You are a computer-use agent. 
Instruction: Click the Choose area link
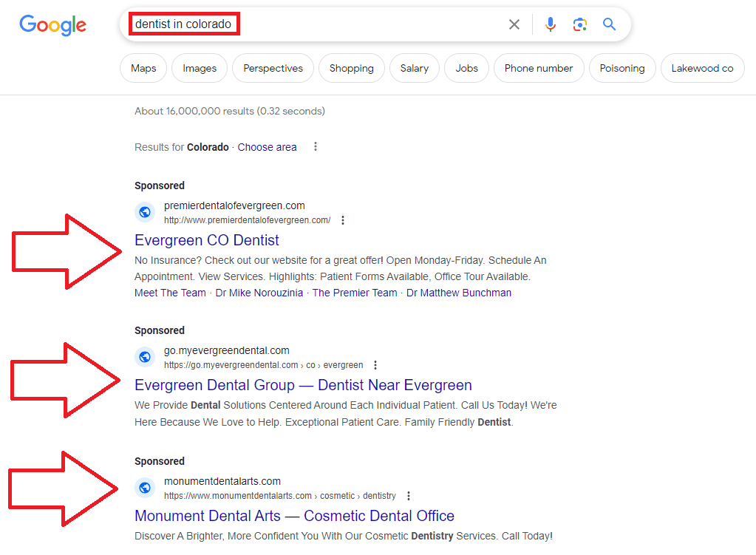click(267, 147)
